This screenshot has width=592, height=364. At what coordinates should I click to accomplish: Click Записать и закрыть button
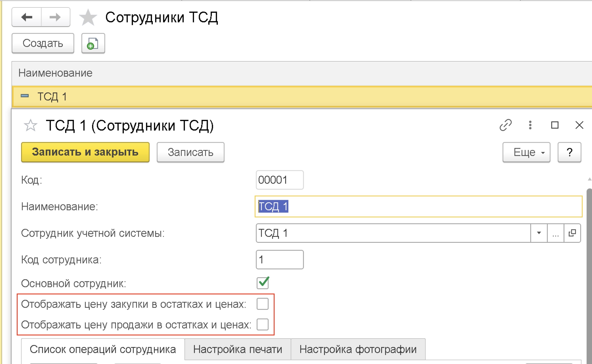click(x=85, y=152)
